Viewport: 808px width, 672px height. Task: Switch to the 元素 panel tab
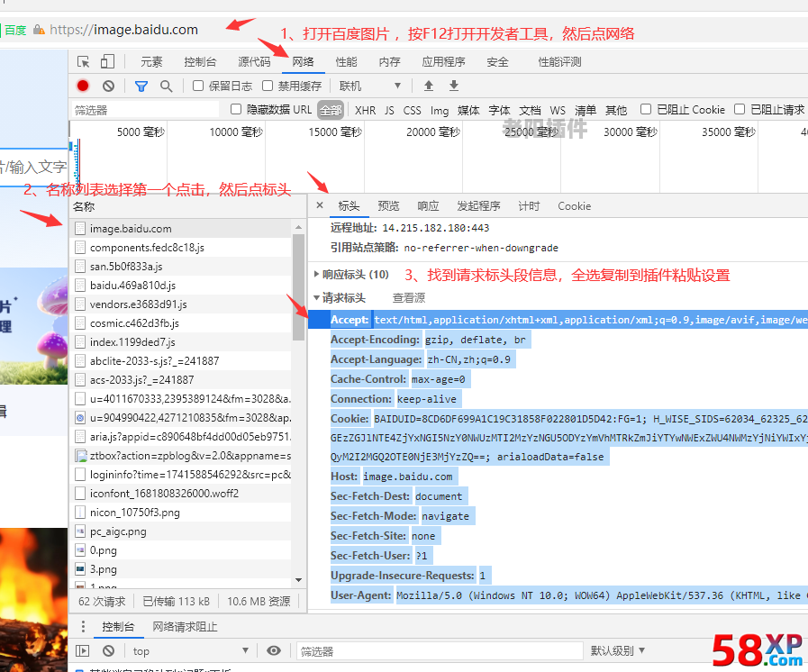coord(151,62)
